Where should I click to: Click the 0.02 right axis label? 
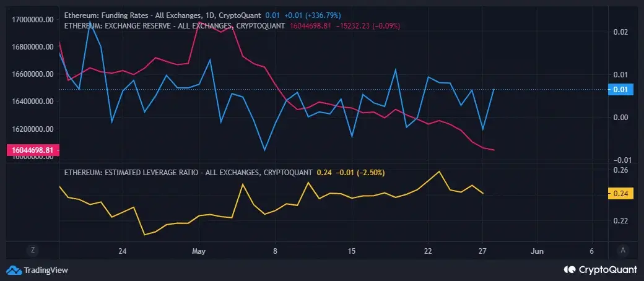(620, 32)
